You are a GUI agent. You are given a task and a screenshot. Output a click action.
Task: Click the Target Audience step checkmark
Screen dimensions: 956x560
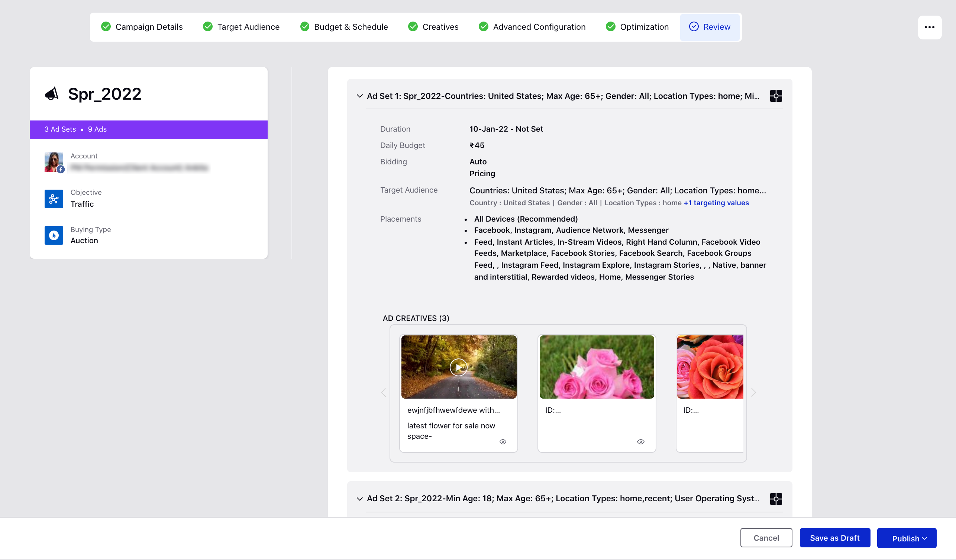click(207, 27)
